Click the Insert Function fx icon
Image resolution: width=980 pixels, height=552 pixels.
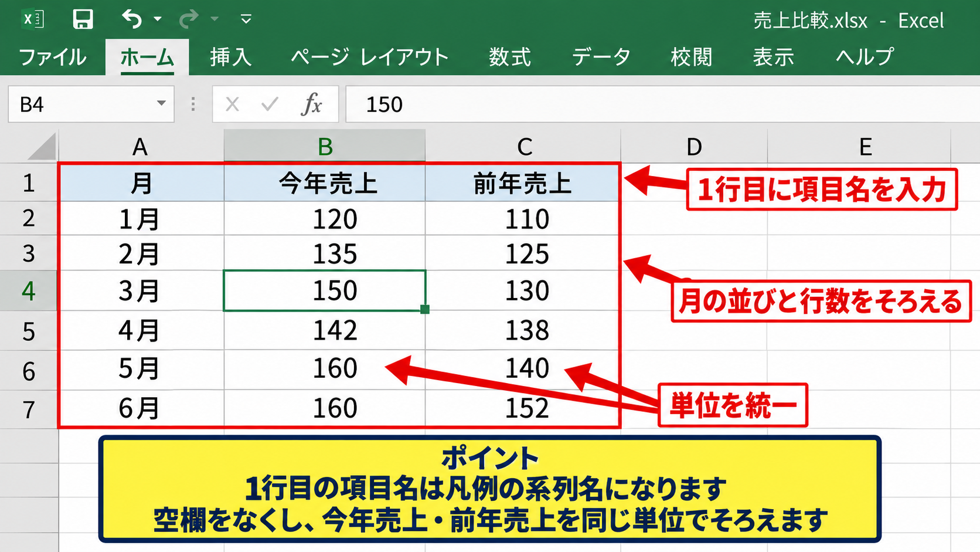[x=311, y=104]
